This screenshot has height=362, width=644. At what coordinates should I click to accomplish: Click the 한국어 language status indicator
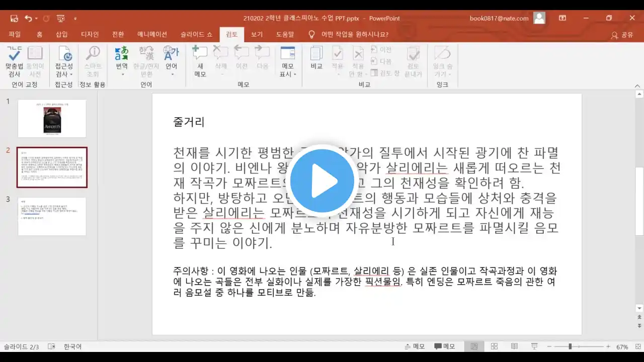(72, 347)
